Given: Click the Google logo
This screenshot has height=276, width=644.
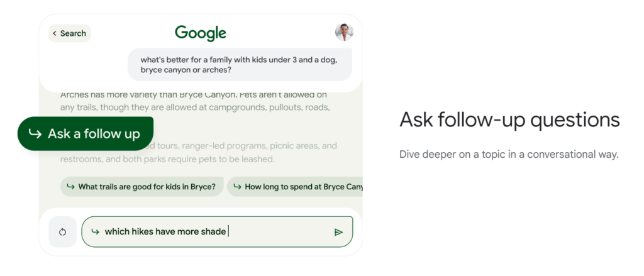Looking at the screenshot, I should pyautogui.click(x=201, y=33).
